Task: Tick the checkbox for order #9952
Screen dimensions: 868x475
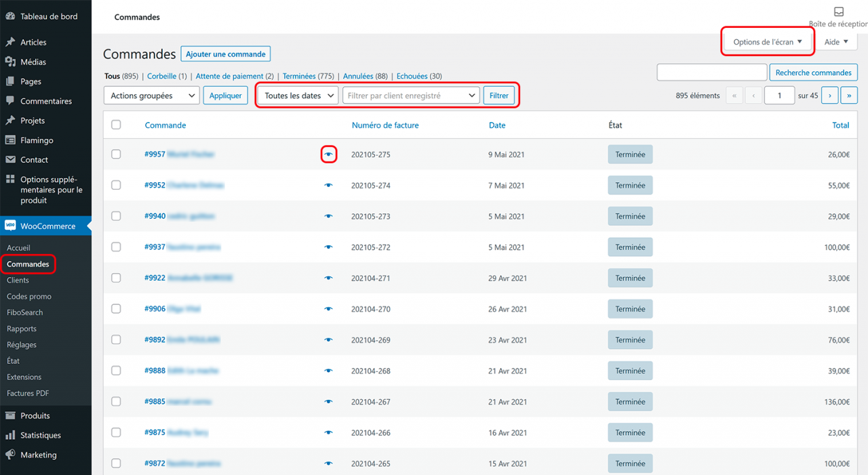Action: click(116, 185)
